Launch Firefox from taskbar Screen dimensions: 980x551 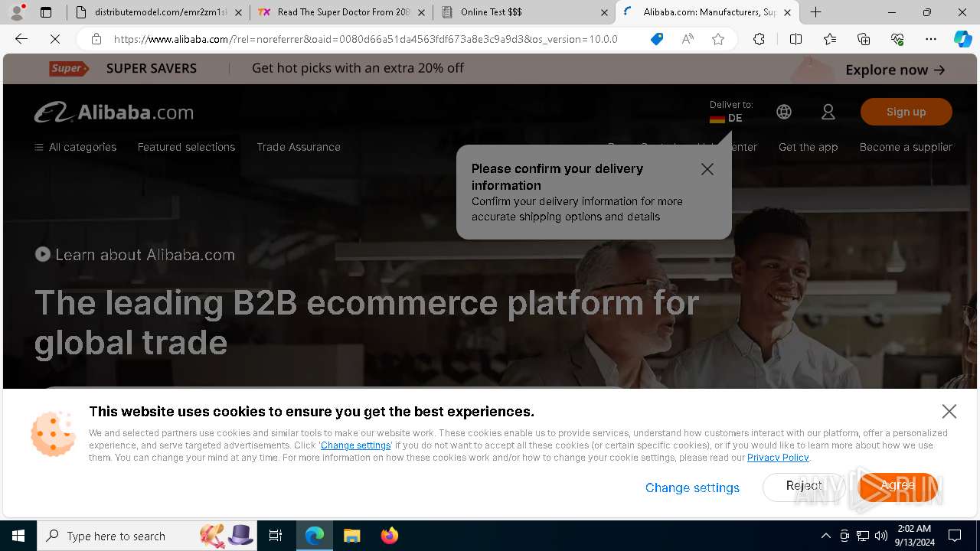(389, 536)
